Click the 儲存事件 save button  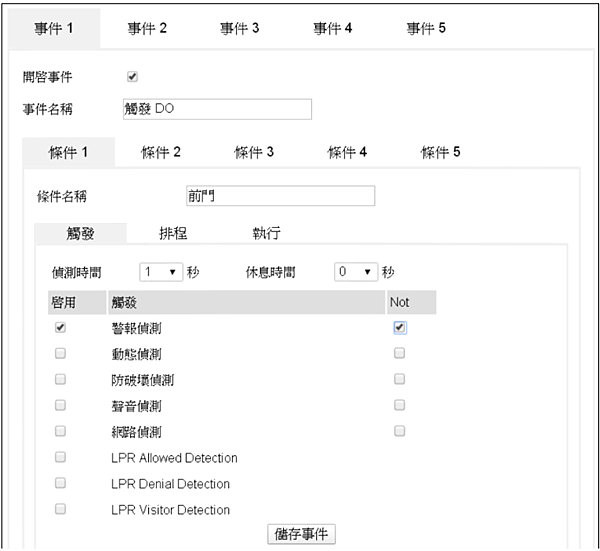tap(302, 534)
